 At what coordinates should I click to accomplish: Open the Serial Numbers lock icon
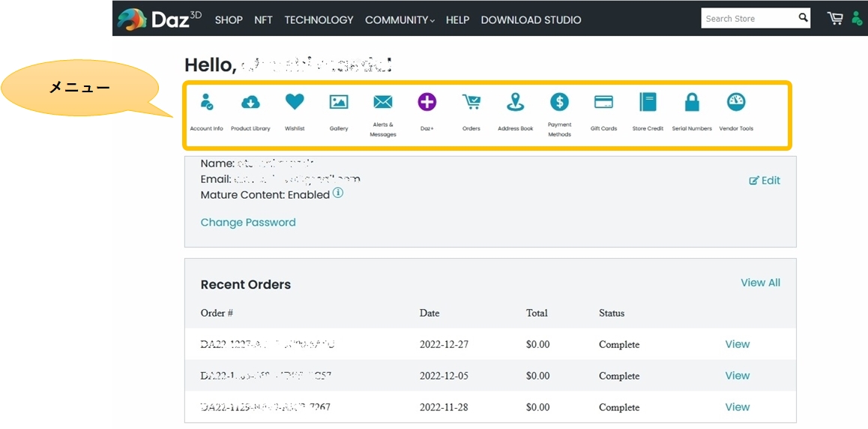(692, 102)
